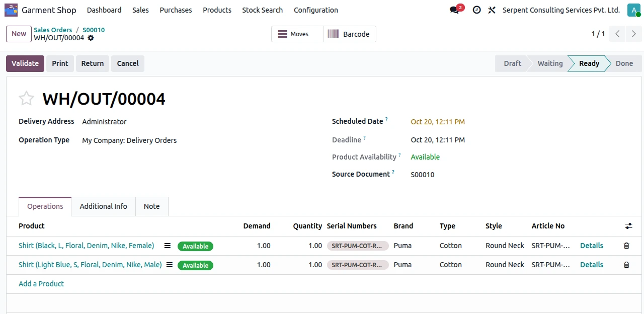This screenshot has width=644, height=314.
Task: Delete the Shirt Black L line
Action: point(626,246)
